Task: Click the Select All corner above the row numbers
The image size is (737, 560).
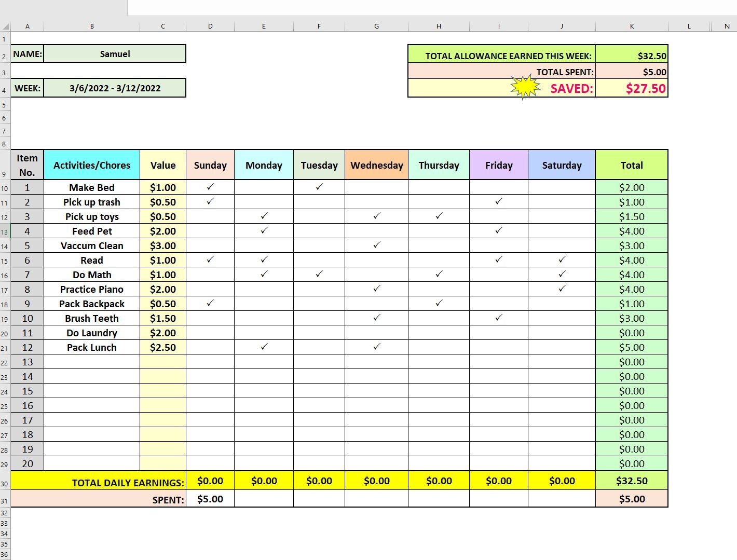Action: tap(5, 25)
